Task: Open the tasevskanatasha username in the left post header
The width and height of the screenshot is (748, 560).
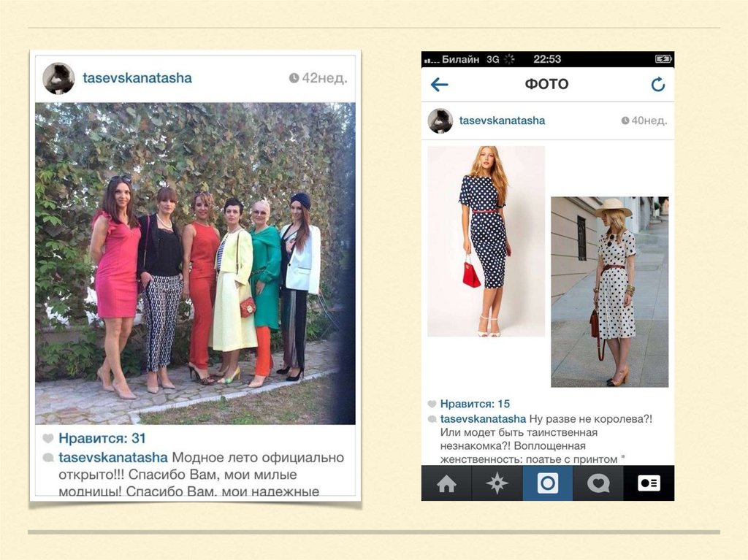Action: coord(137,77)
